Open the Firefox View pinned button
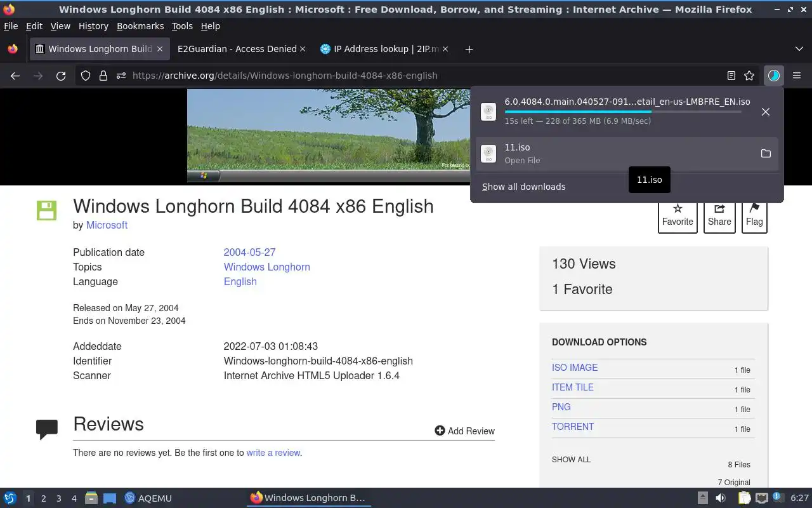812x508 pixels. click(13, 49)
